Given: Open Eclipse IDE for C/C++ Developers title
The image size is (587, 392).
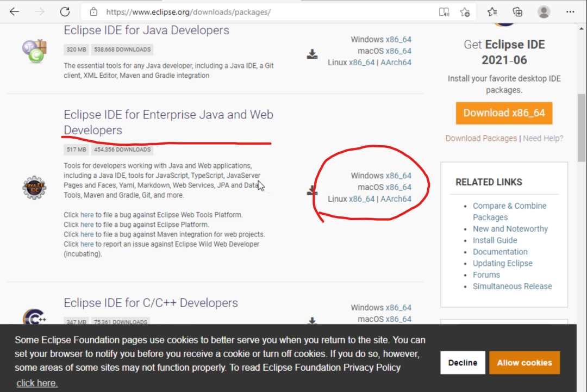Looking at the screenshot, I should [151, 302].
